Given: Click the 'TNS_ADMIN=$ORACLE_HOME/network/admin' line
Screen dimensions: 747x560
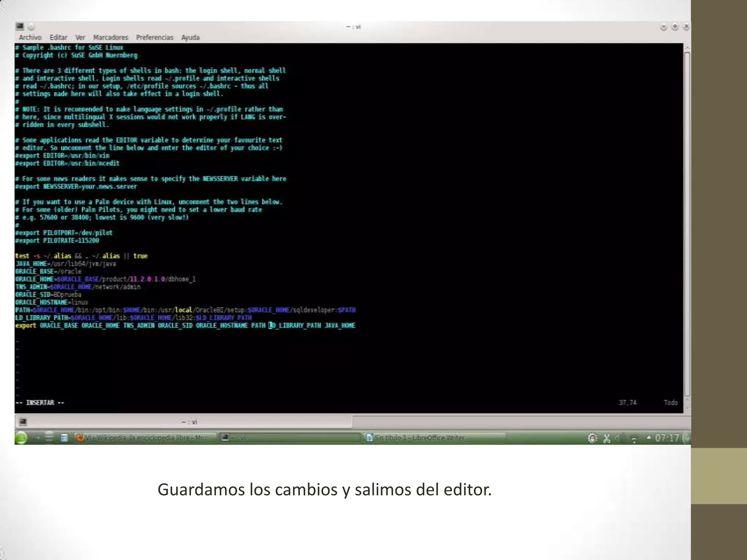Looking at the screenshot, I should [78, 287].
